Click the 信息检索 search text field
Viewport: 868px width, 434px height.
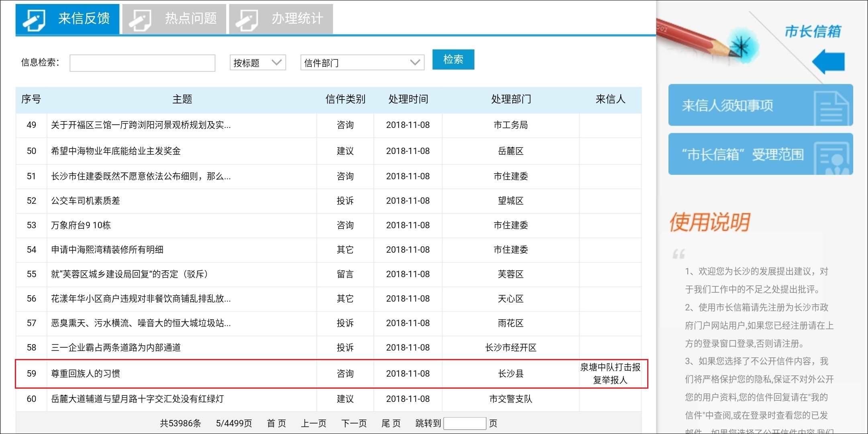(x=143, y=63)
